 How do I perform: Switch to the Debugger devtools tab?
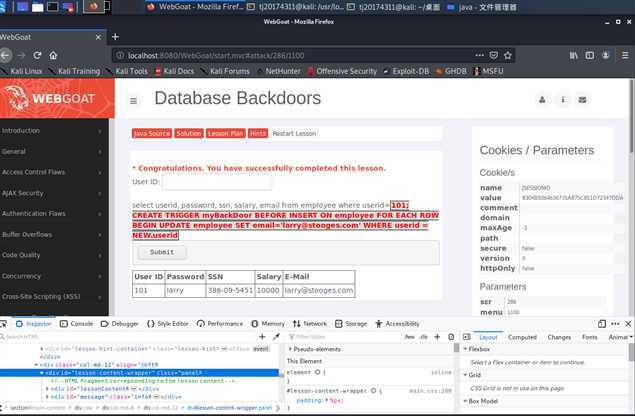click(x=119, y=324)
